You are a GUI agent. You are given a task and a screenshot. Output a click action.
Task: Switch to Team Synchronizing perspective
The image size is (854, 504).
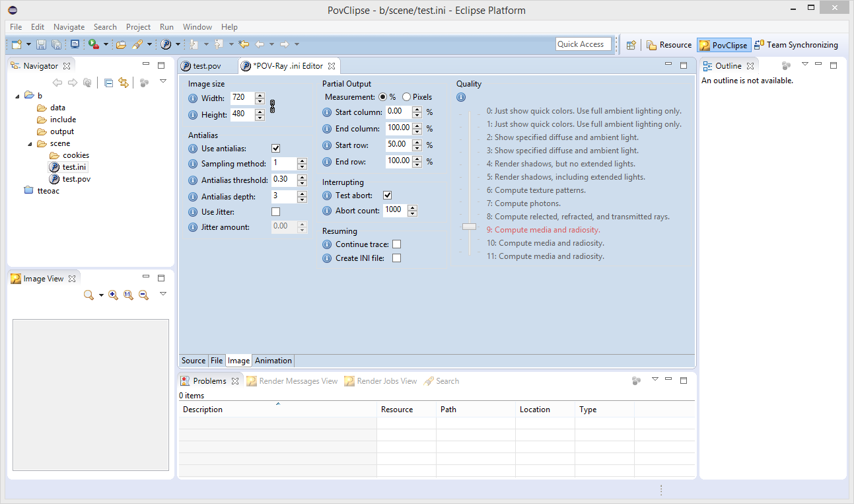[x=796, y=45]
